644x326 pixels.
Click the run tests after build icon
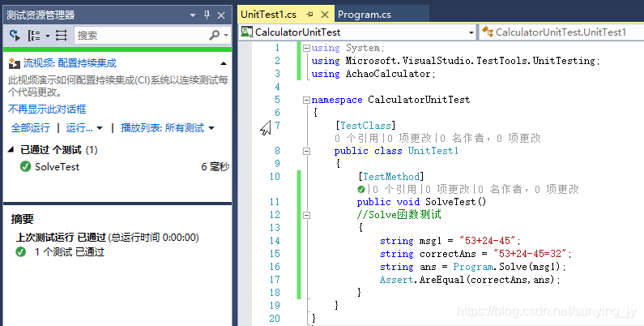[15, 36]
